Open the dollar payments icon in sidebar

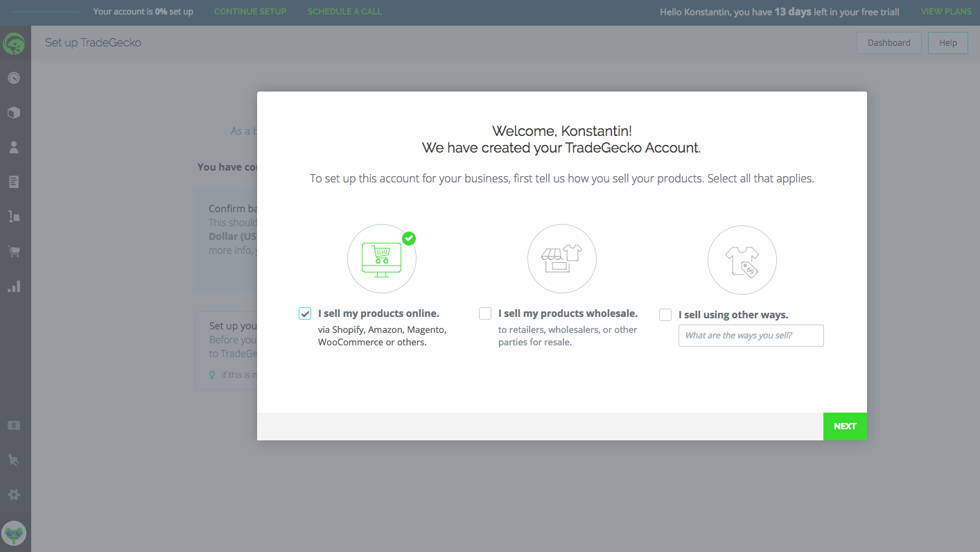tap(14, 425)
